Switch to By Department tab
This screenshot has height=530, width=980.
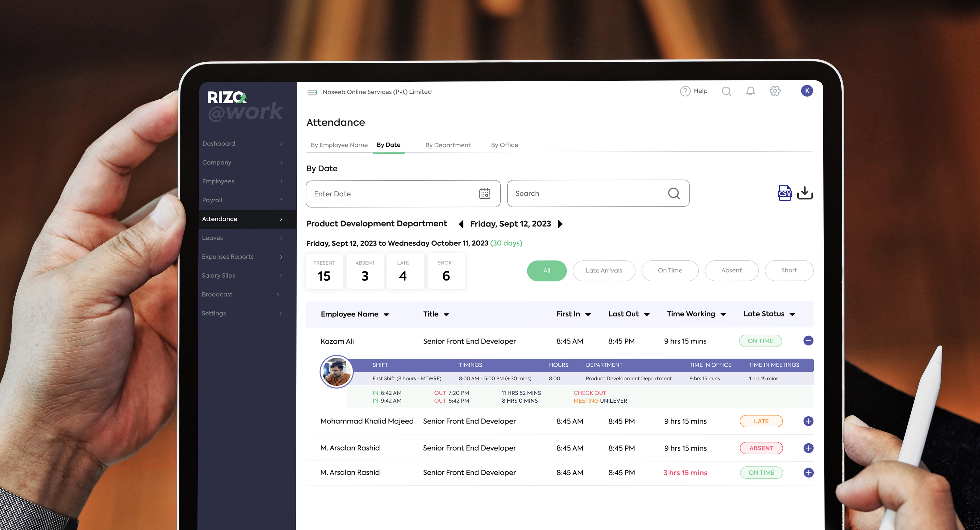click(x=448, y=145)
